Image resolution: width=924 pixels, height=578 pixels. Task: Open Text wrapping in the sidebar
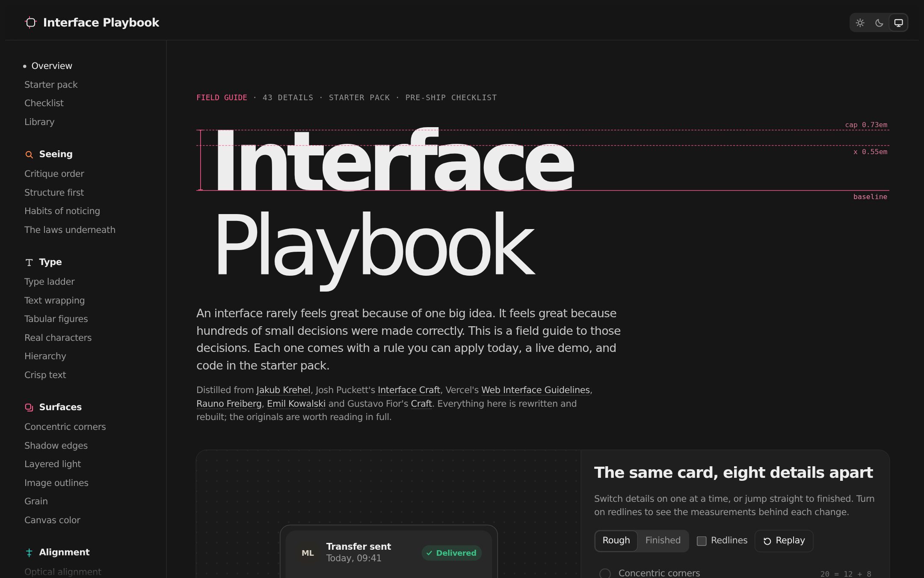[x=54, y=301]
